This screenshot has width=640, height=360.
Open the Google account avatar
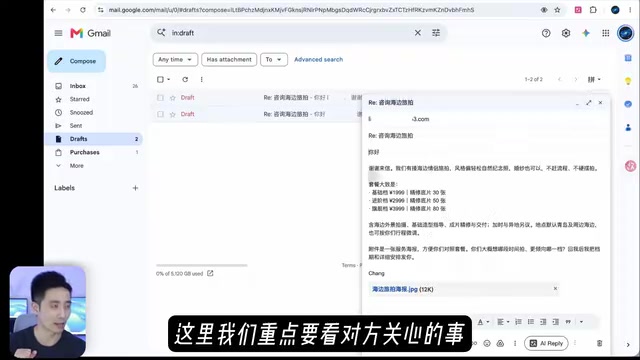click(625, 33)
